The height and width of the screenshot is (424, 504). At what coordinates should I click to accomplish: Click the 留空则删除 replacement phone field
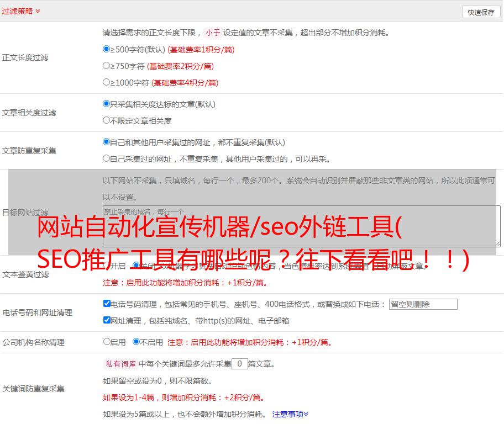[x=423, y=304]
